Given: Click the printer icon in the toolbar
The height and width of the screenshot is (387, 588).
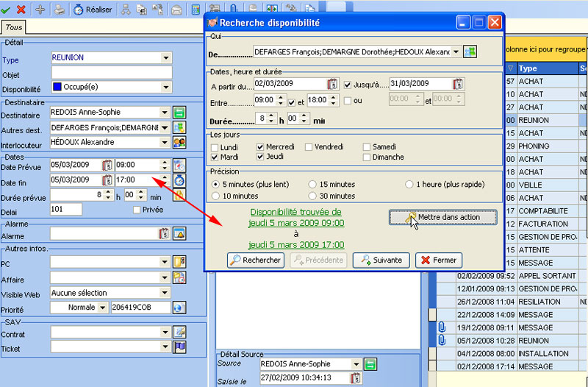Looking at the screenshot, I should point(58,10).
